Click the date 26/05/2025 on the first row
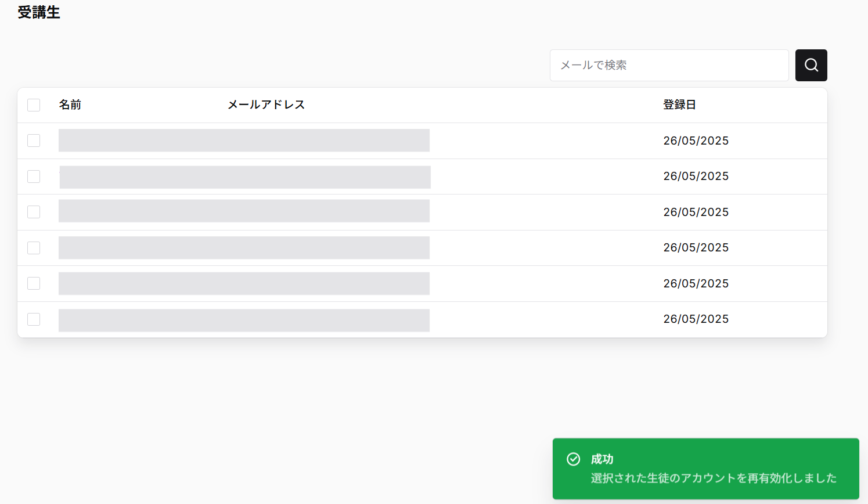This screenshot has width=868, height=504. [696, 141]
